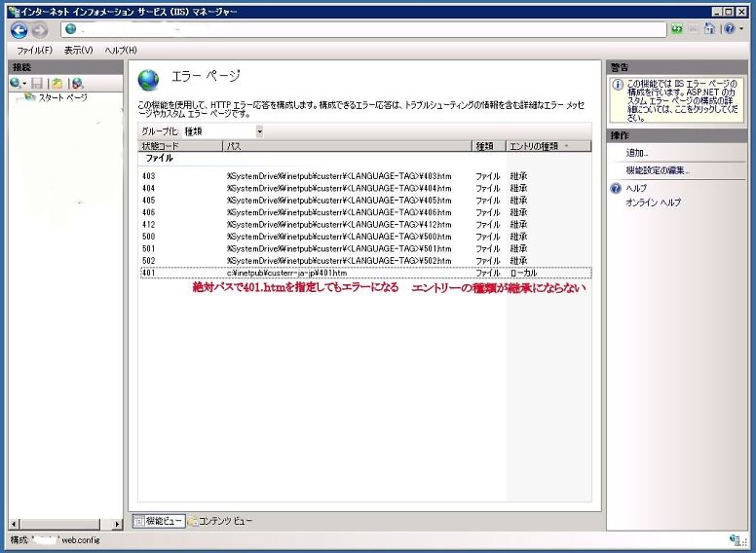Sort by 状態コード column header
The image size is (756, 553).
click(x=180, y=146)
